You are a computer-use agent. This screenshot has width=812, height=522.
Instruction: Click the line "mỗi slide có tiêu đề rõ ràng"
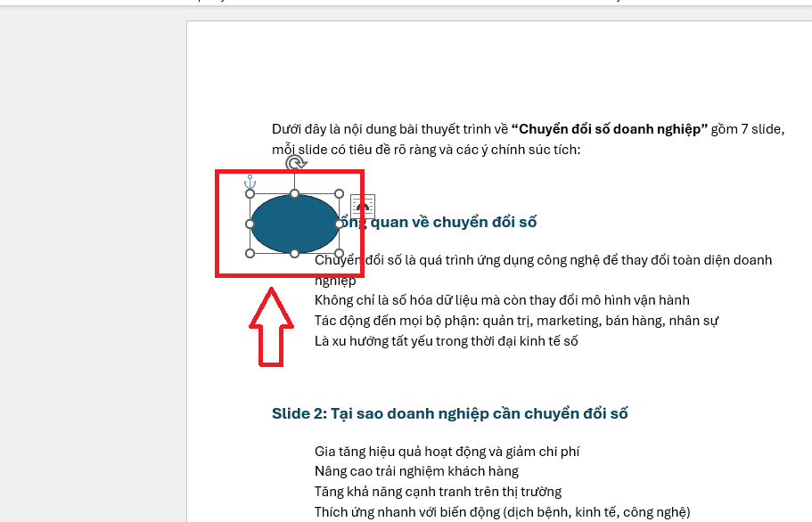[426, 150]
